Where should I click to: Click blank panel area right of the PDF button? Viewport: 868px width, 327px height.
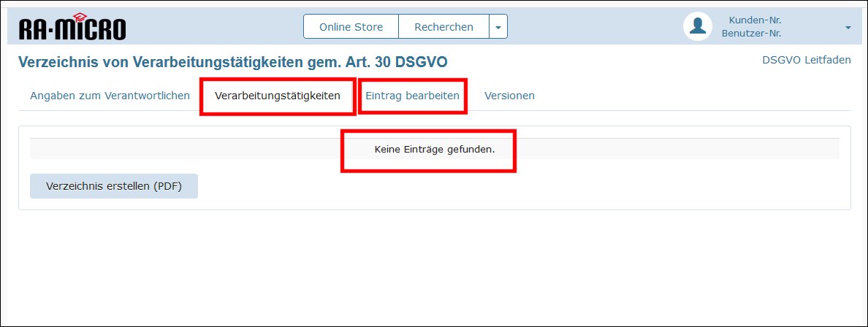(511, 186)
